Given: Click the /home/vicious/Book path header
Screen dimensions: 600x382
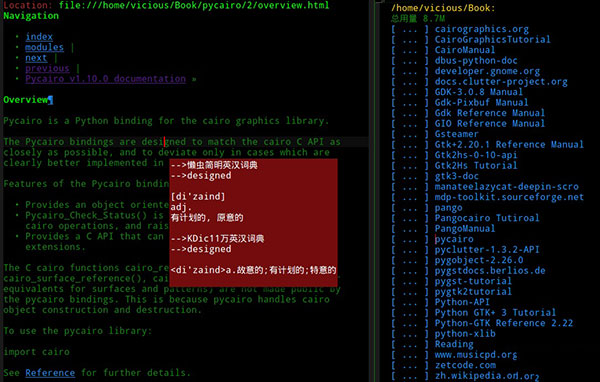Looking at the screenshot, I should click(x=443, y=8).
